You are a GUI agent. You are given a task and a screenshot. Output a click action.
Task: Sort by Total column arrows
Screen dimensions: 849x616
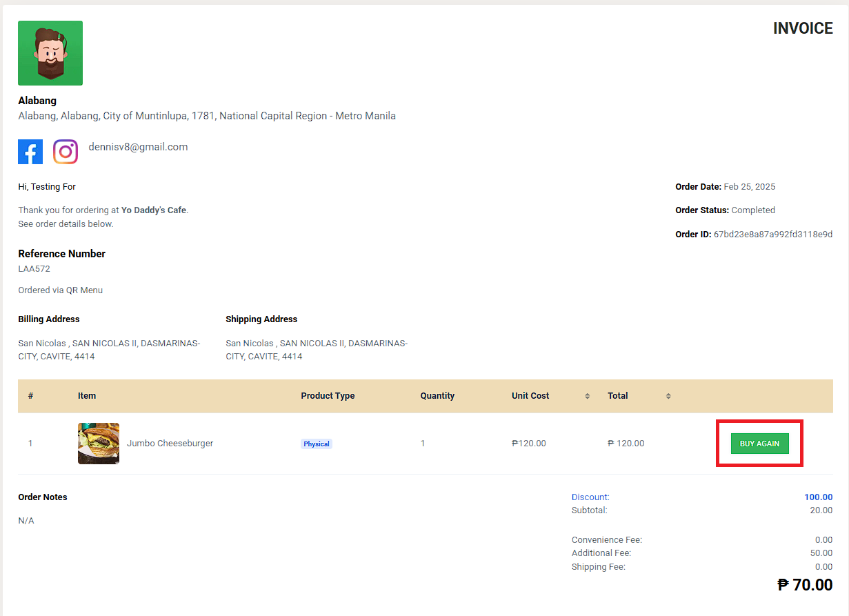point(668,396)
